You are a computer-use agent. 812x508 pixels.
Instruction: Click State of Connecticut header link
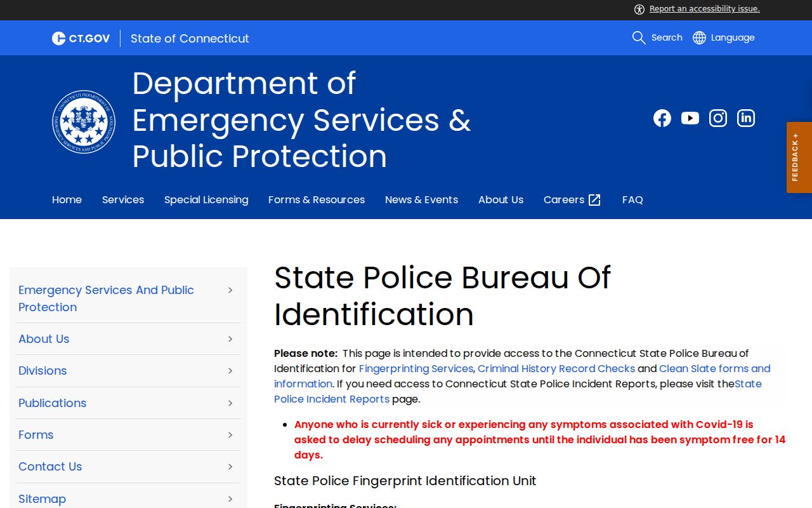pos(190,38)
